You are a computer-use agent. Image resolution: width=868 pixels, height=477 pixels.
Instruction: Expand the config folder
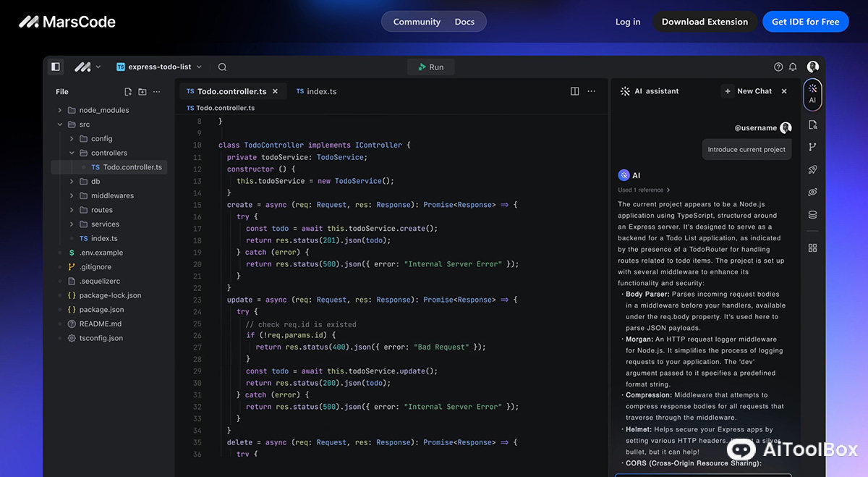click(72, 138)
